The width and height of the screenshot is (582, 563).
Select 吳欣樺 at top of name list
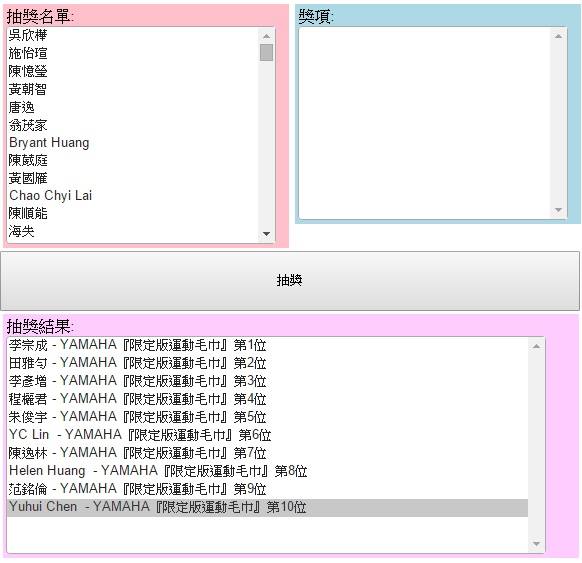click(133, 35)
